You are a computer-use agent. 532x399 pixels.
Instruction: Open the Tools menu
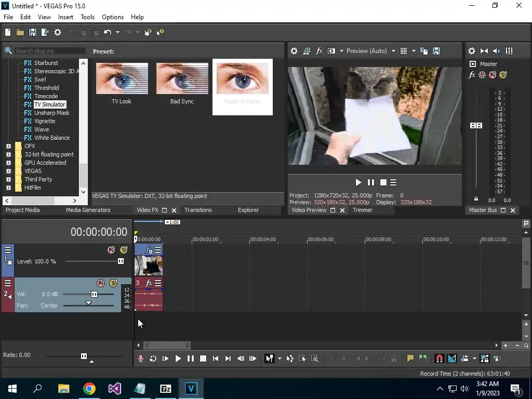[x=87, y=17]
